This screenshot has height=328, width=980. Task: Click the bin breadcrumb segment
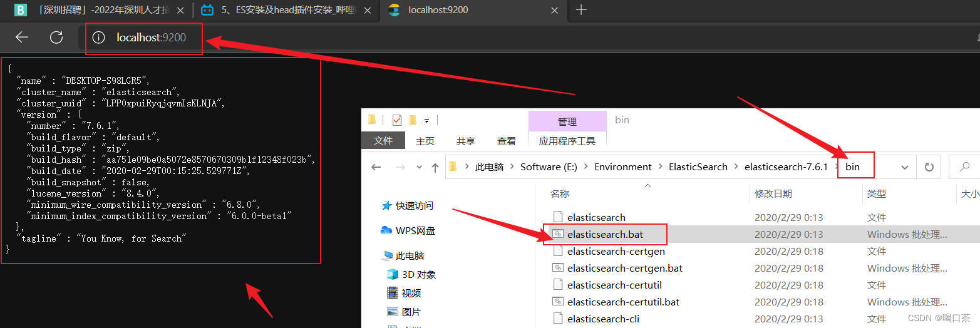tap(853, 167)
